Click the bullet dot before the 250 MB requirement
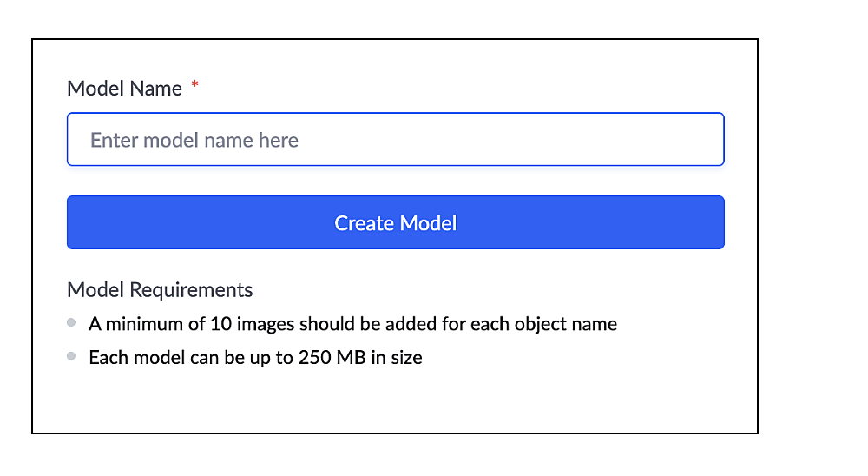 71,356
